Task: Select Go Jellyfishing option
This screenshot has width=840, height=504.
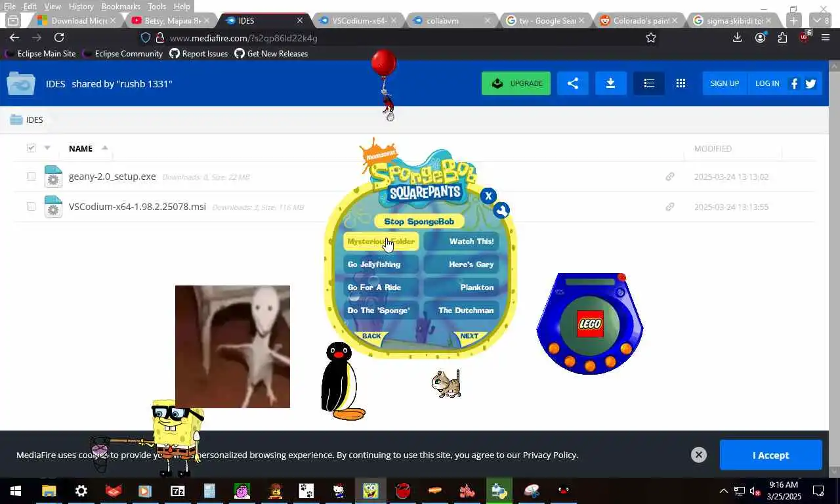Action: click(381, 264)
